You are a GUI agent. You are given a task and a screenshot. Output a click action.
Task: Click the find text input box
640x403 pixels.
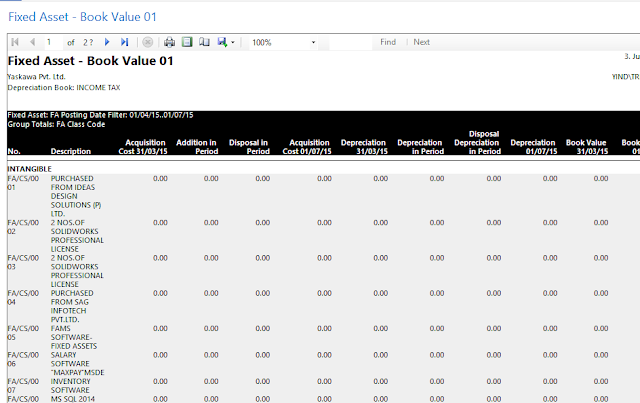[x=350, y=42]
